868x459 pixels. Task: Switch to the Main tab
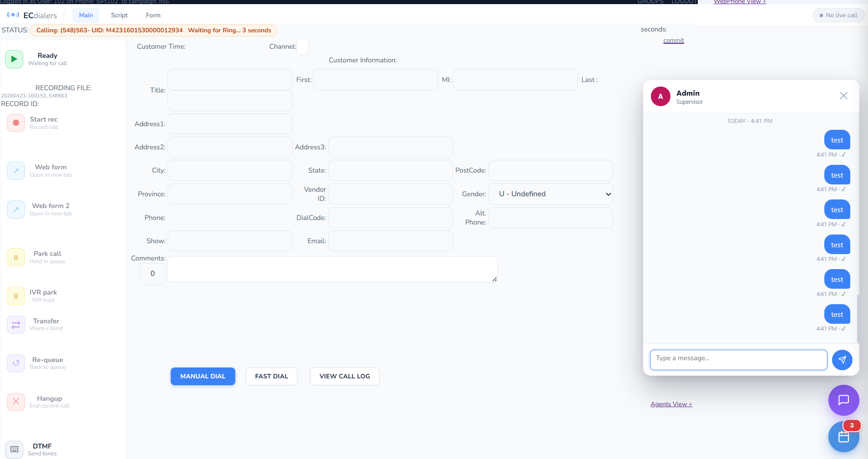86,15
